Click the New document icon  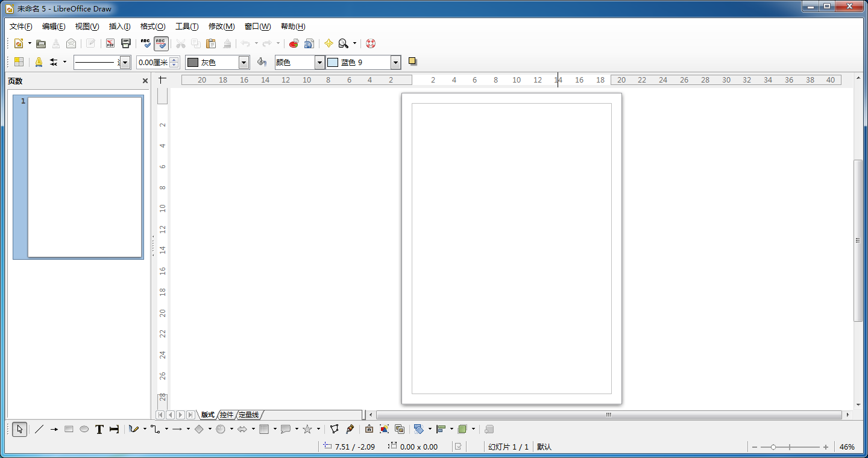pos(19,43)
